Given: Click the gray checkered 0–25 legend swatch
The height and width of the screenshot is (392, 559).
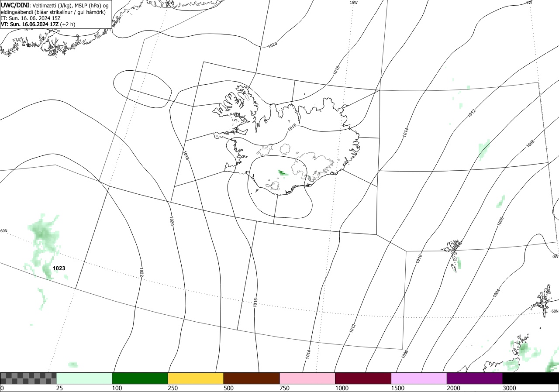Looking at the screenshot, I should pyautogui.click(x=28, y=378).
